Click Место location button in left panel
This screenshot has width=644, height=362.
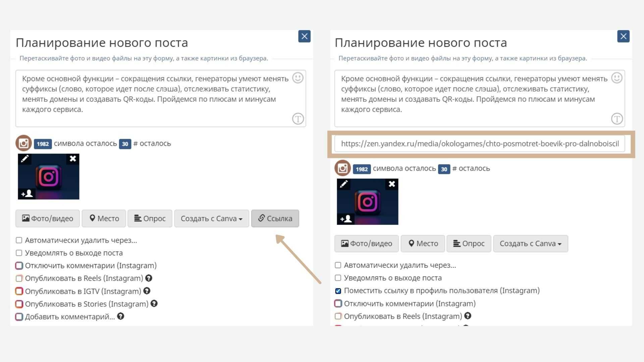coord(104,219)
